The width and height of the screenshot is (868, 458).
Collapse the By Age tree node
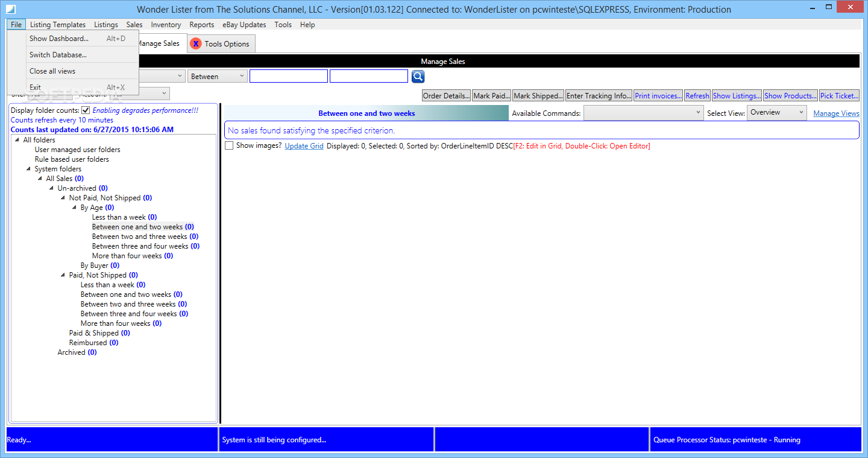point(74,208)
